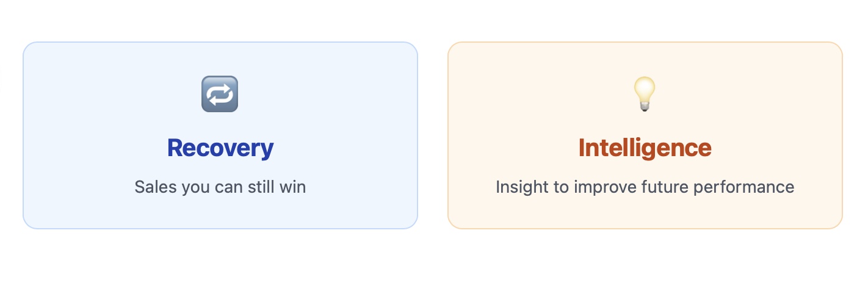Choose the recycle-style icon in the blue card
This screenshot has height=283, width=868.
click(220, 94)
